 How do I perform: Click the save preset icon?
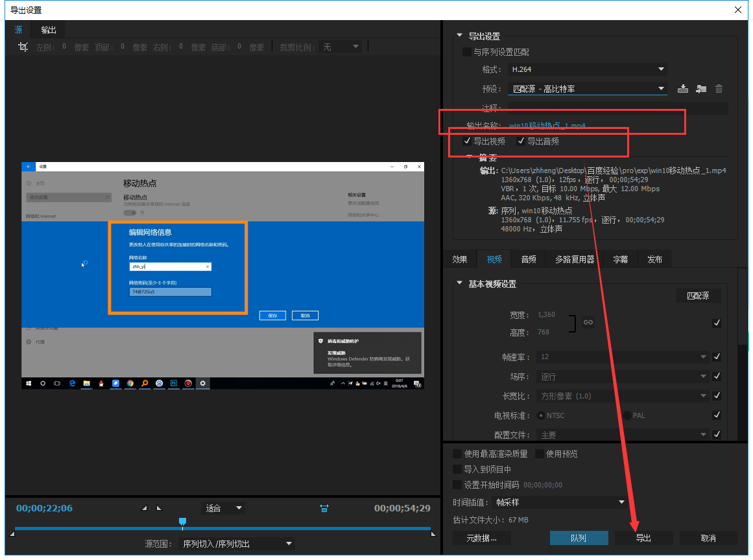[x=682, y=89]
